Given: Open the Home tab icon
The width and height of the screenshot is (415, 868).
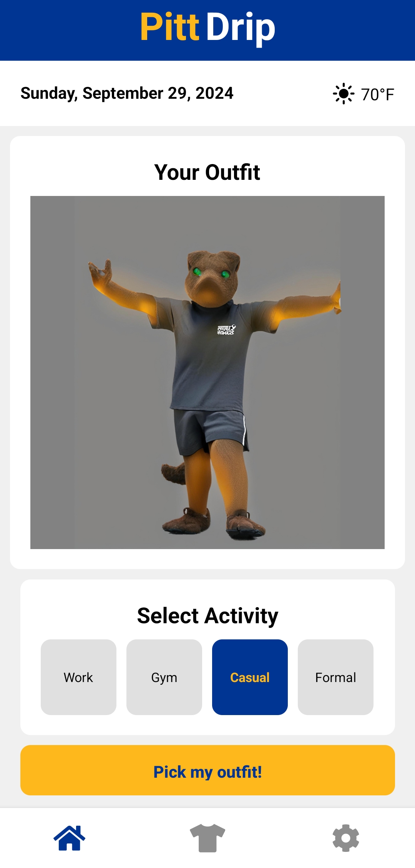Looking at the screenshot, I should point(69,838).
